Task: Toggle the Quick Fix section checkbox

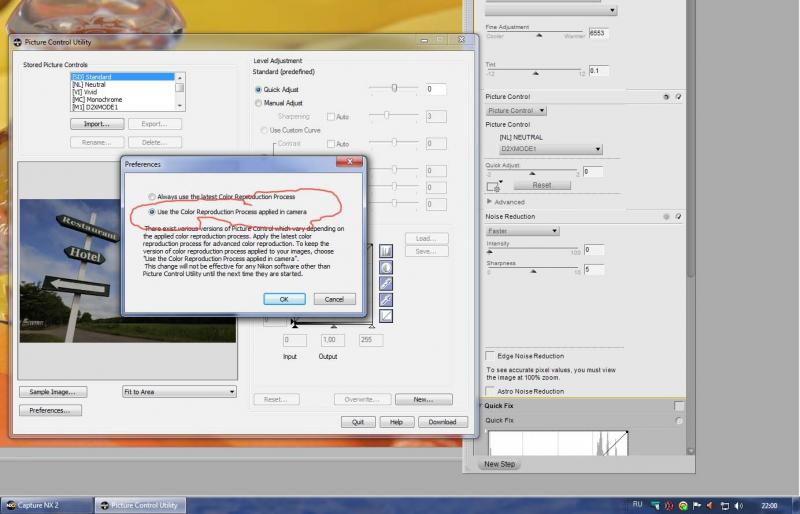Action: pos(679,406)
